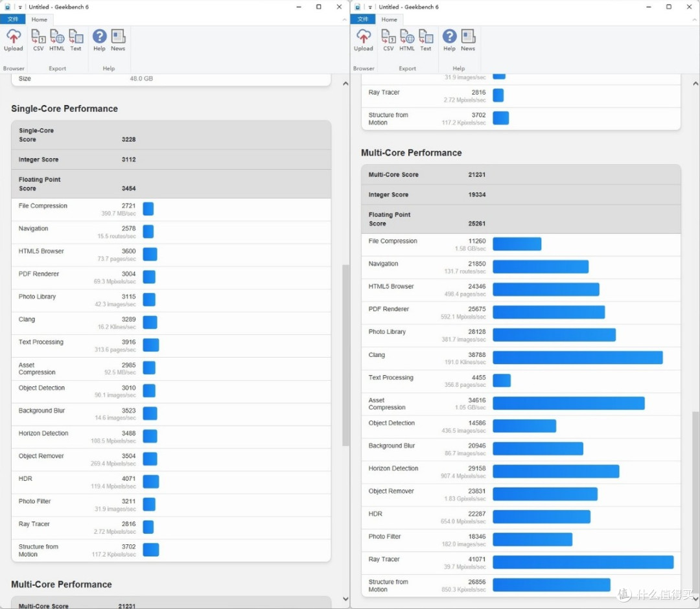Open 文件 menu in left window
This screenshot has width=700, height=609.
tap(12, 19)
